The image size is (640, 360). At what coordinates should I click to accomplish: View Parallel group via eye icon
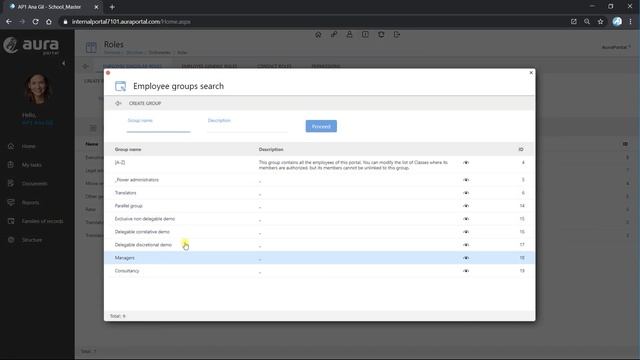tap(466, 206)
